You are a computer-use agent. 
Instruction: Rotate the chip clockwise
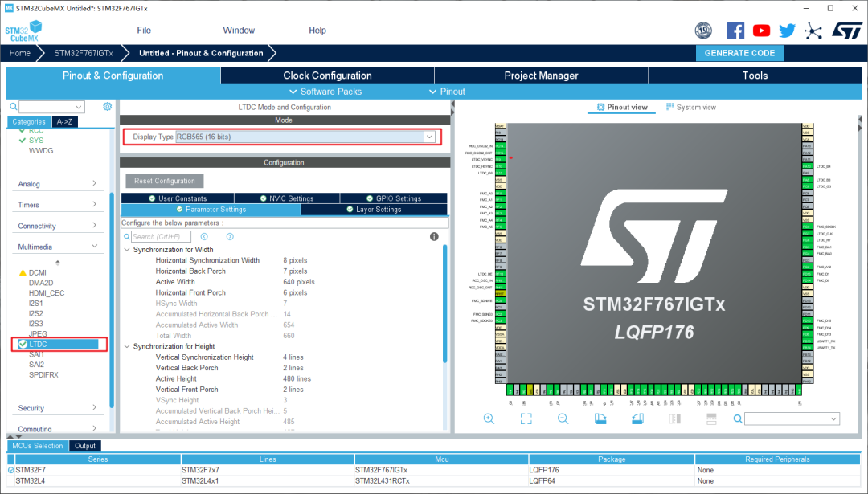point(600,418)
